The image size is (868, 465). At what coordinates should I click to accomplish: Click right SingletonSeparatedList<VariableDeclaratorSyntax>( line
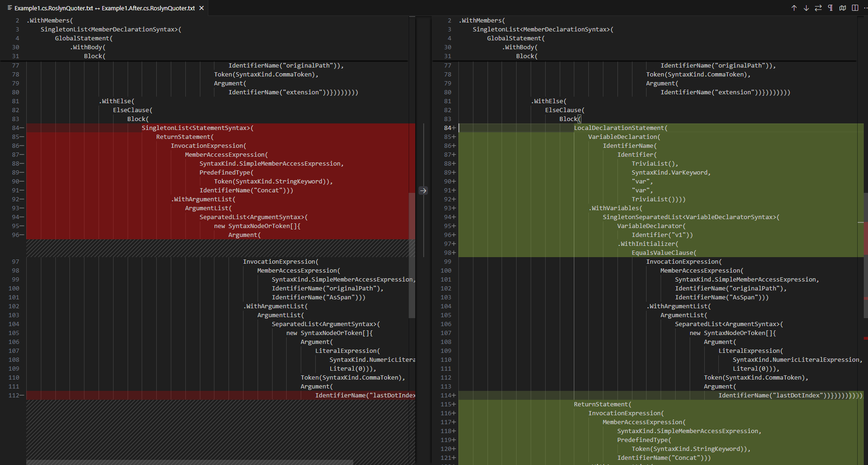691,217
